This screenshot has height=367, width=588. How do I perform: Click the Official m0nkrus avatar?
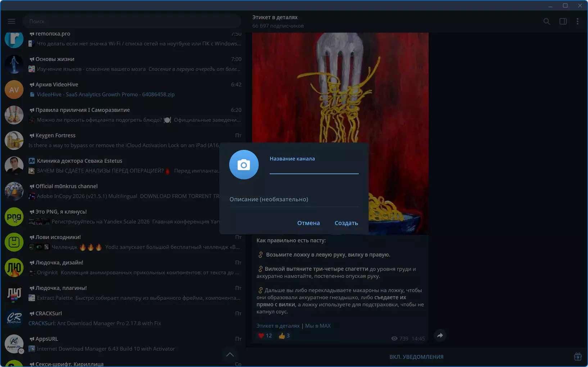(x=14, y=191)
